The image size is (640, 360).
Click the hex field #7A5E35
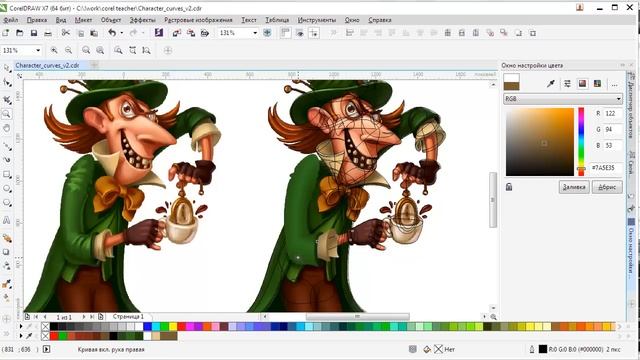(606, 168)
